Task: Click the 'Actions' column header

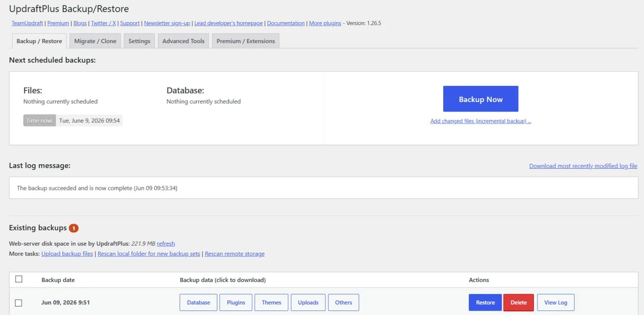Action: click(x=478, y=280)
